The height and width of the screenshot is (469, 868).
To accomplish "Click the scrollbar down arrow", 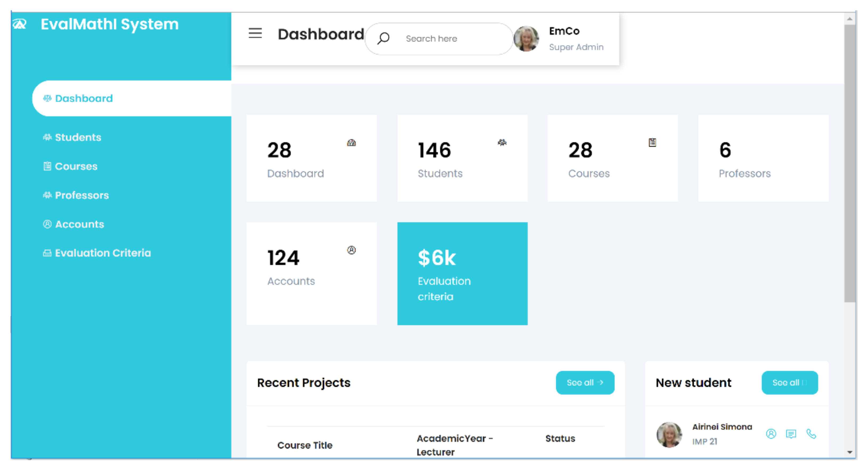I will click(849, 452).
